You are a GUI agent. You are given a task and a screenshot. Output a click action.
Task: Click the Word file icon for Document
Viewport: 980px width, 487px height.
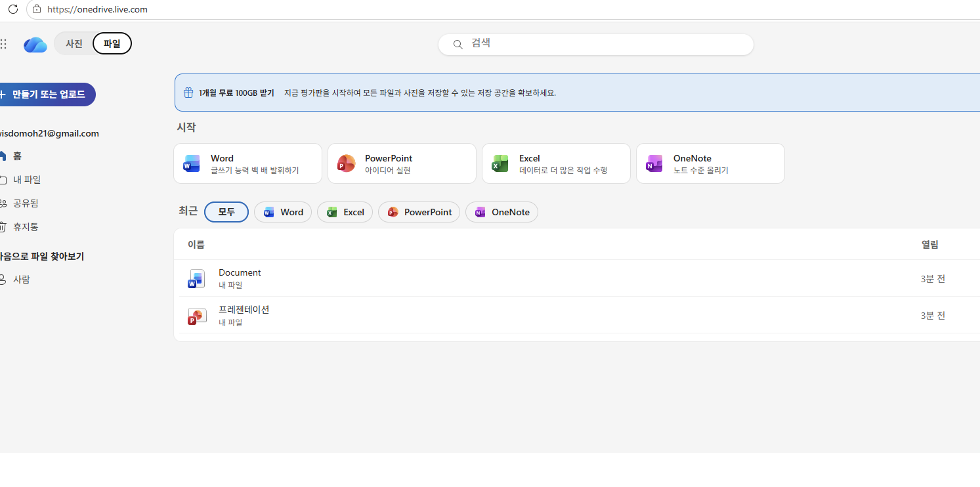(x=196, y=279)
